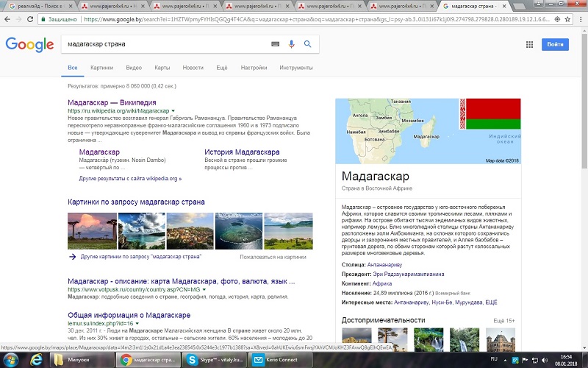The image size is (588, 368).
Task: Open the Ещё search options menu
Action: pyautogui.click(x=222, y=68)
